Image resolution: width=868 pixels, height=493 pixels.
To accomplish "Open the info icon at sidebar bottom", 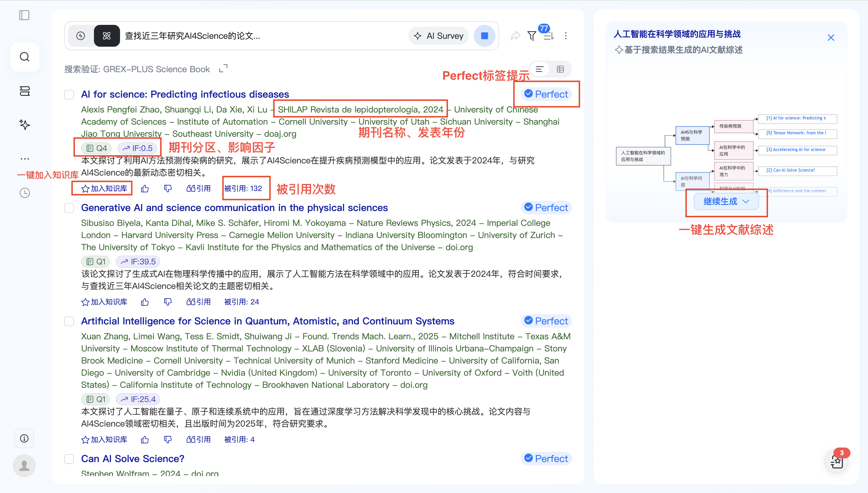I will (x=24, y=438).
